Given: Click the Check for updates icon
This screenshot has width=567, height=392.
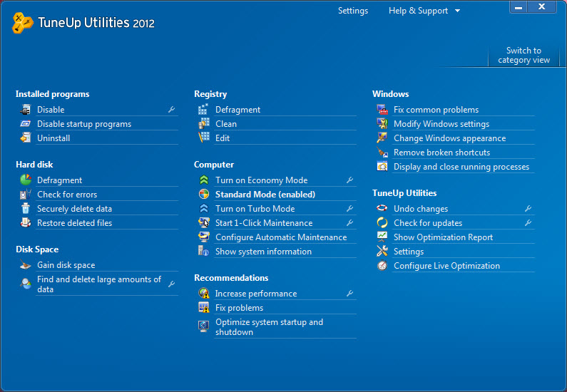Looking at the screenshot, I should [382, 223].
